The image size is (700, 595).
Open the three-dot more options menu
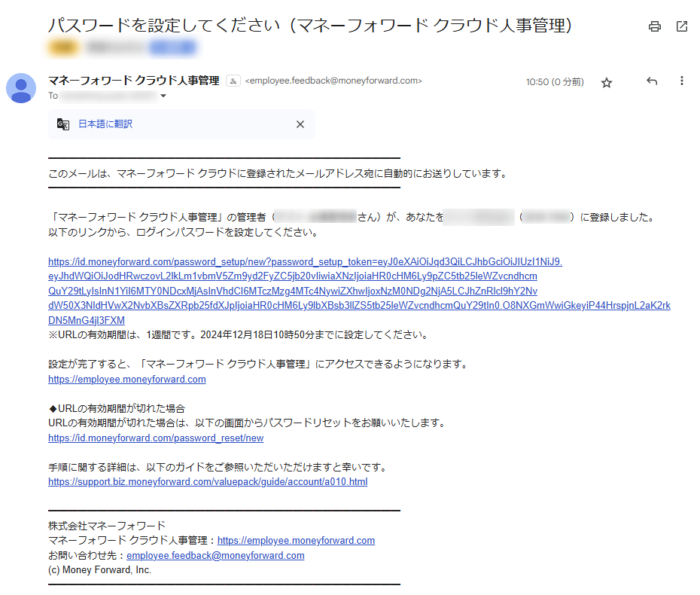pyautogui.click(x=682, y=81)
